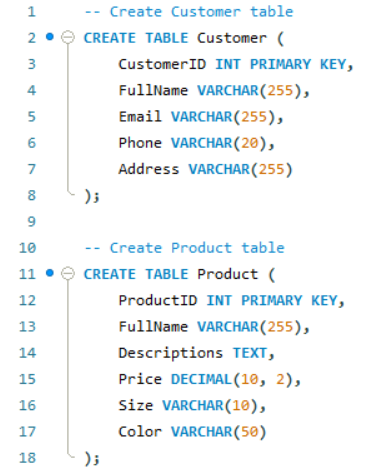Click line number 10 in the gutter
The image size is (376, 470).
click(x=27, y=248)
